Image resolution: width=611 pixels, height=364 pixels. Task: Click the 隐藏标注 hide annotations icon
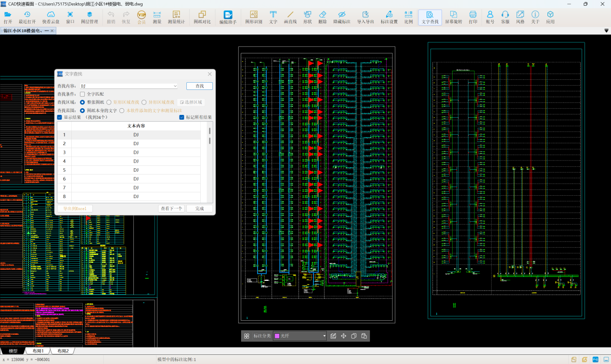coord(341,17)
